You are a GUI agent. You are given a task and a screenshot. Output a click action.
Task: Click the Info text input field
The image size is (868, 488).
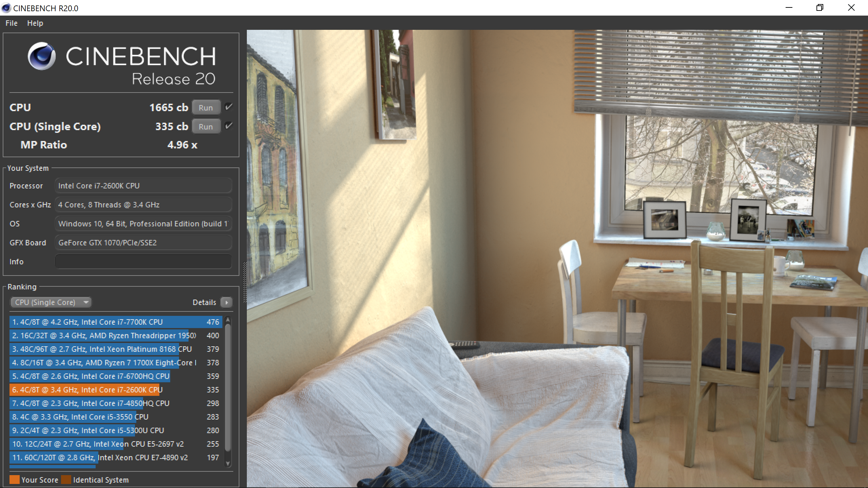(143, 262)
